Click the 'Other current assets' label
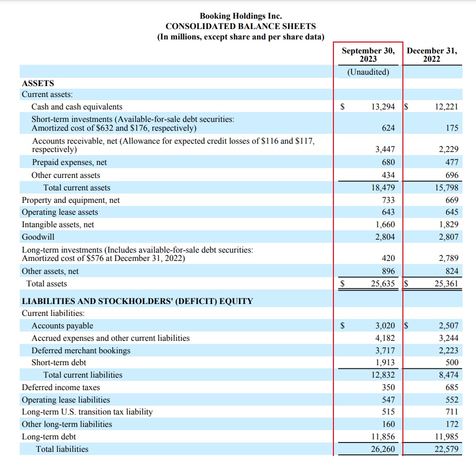Viewport: 476px width, 456px height. (66, 175)
